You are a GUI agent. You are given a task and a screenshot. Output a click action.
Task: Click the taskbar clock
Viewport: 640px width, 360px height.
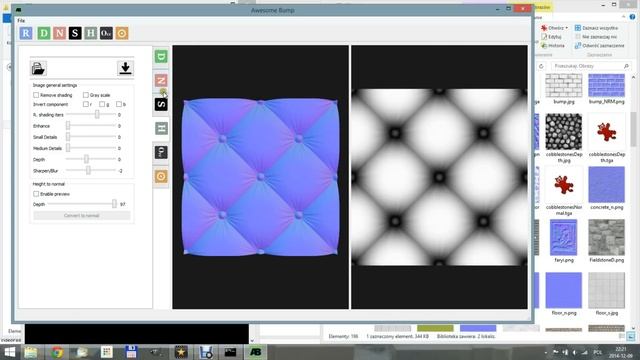click(620, 352)
